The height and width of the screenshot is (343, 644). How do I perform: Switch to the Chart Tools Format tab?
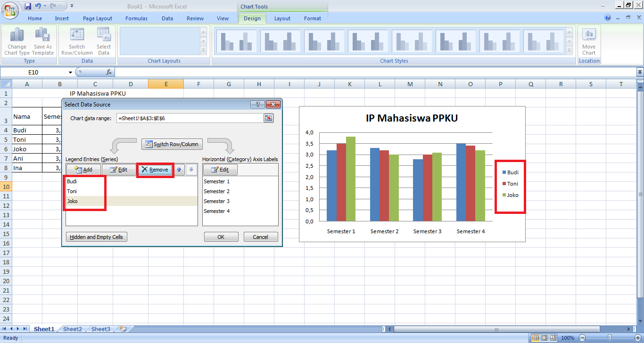click(x=313, y=18)
